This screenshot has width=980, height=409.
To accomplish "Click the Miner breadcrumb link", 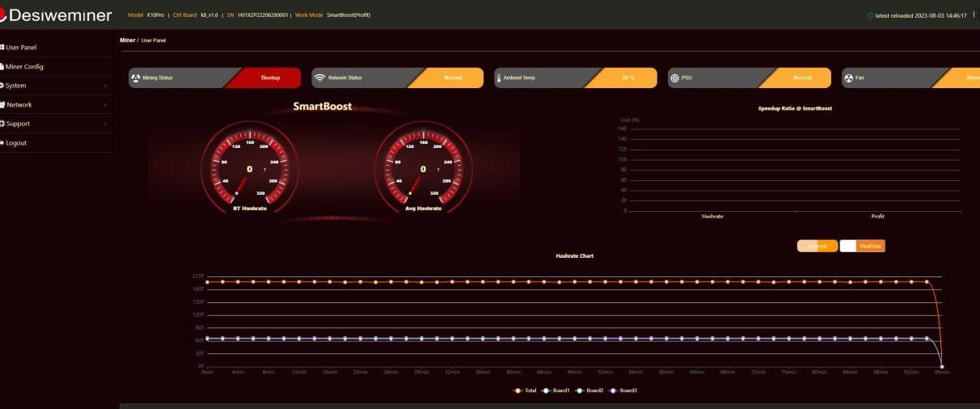I will click(x=127, y=40).
